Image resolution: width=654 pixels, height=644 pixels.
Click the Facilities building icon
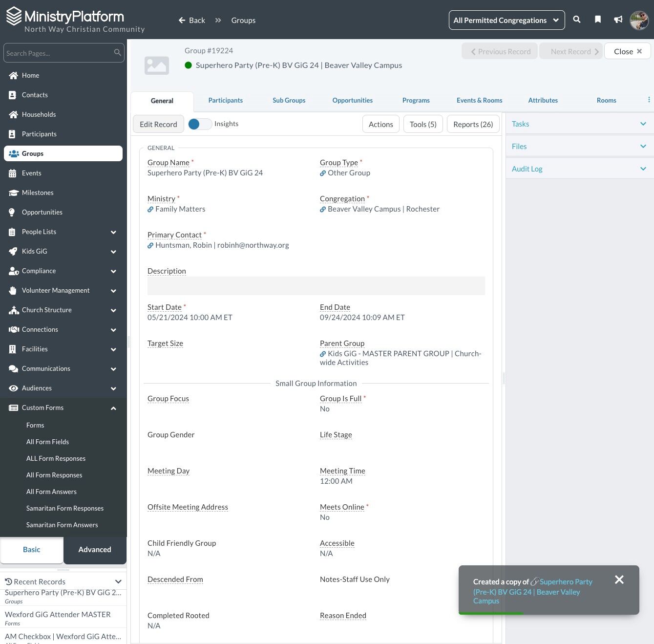point(12,349)
